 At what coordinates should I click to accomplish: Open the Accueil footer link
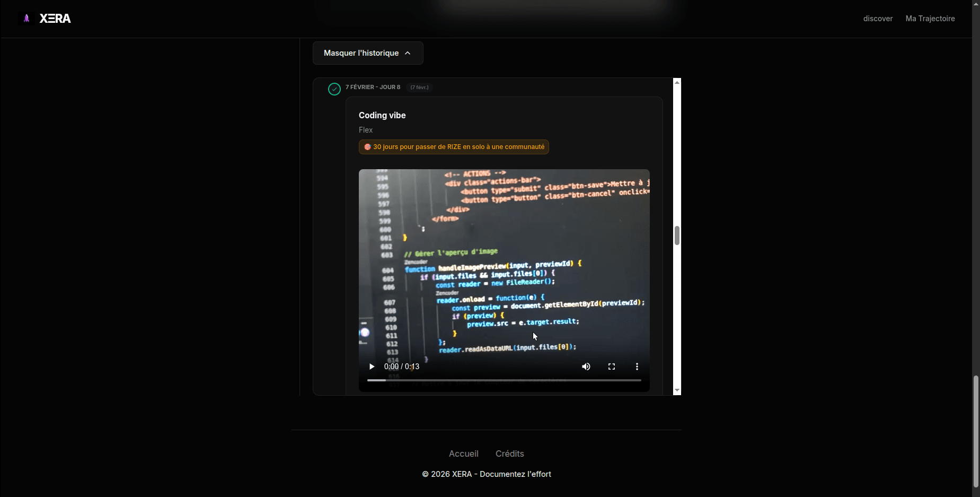463,454
